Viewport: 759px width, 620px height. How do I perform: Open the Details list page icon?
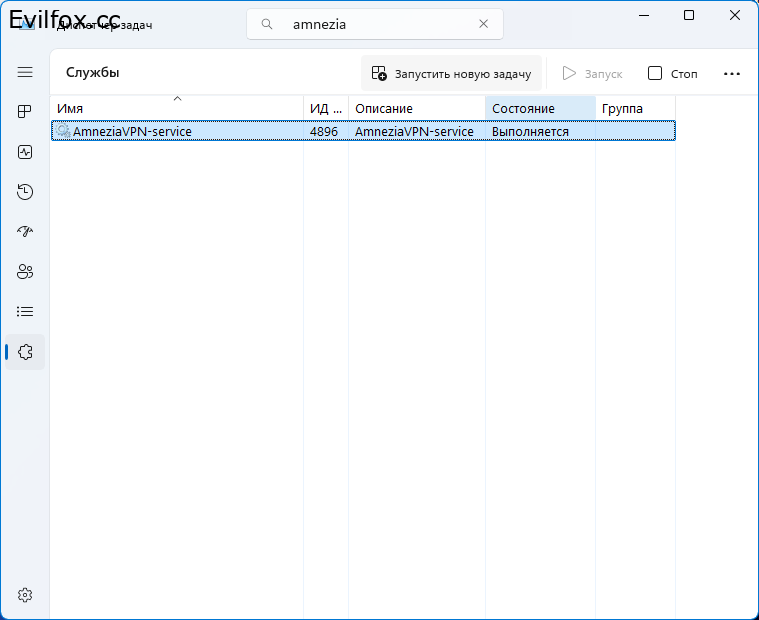(25, 312)
